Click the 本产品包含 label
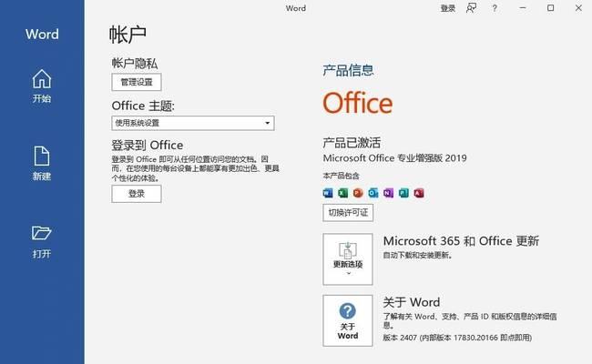The height and width of the screenshot is (364, 592). pyautogui.click(x=341, y=176)
